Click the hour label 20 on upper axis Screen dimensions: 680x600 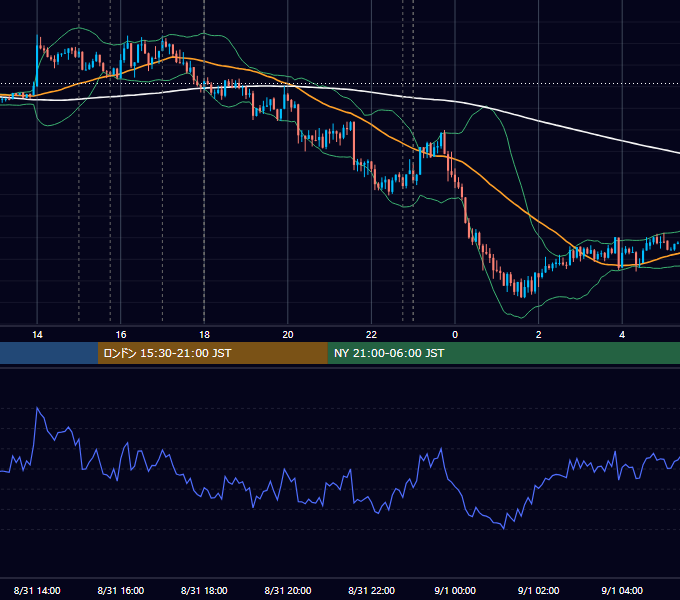click(x=288, y=335)
